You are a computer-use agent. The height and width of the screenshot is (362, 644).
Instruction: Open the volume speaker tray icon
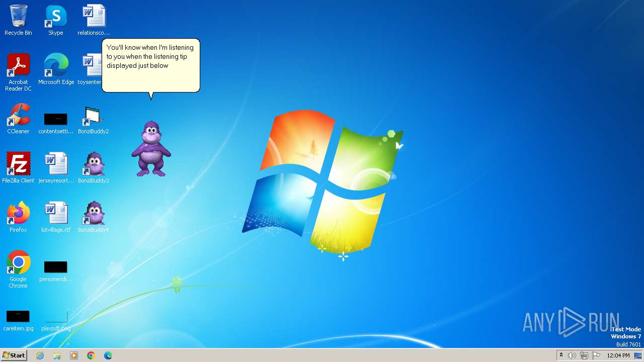click(x=572, y=355)
